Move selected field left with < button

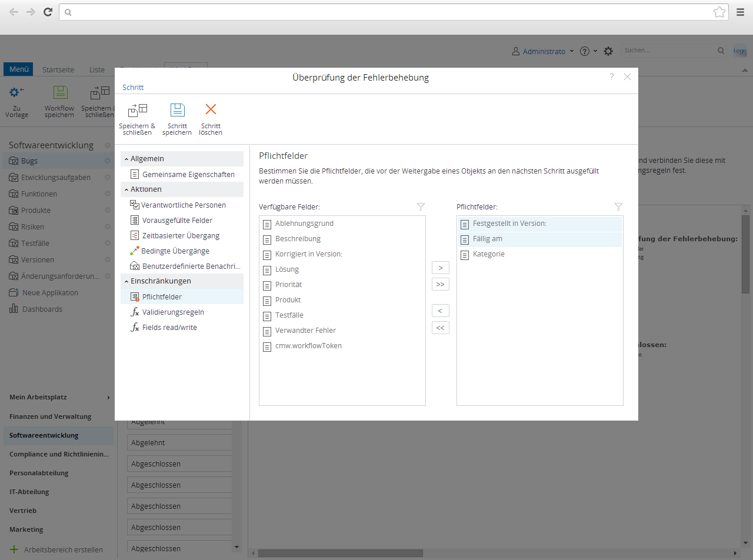441,311
